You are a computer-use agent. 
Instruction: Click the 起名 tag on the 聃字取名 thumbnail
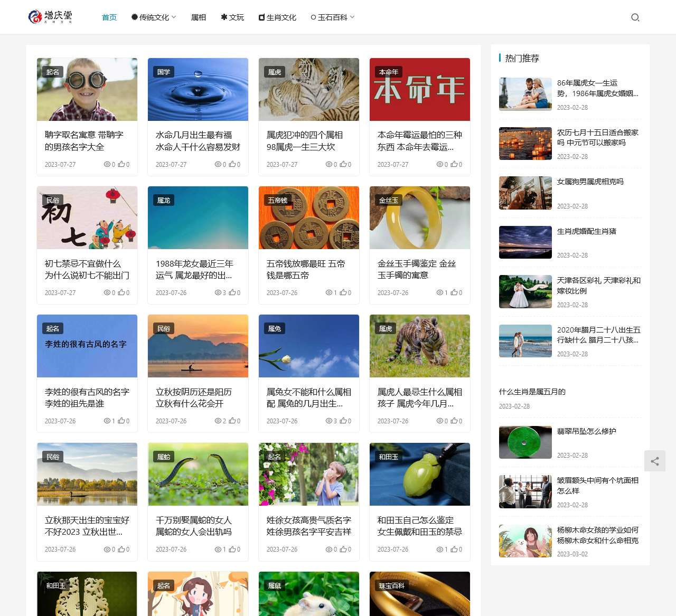click(53, 72)
